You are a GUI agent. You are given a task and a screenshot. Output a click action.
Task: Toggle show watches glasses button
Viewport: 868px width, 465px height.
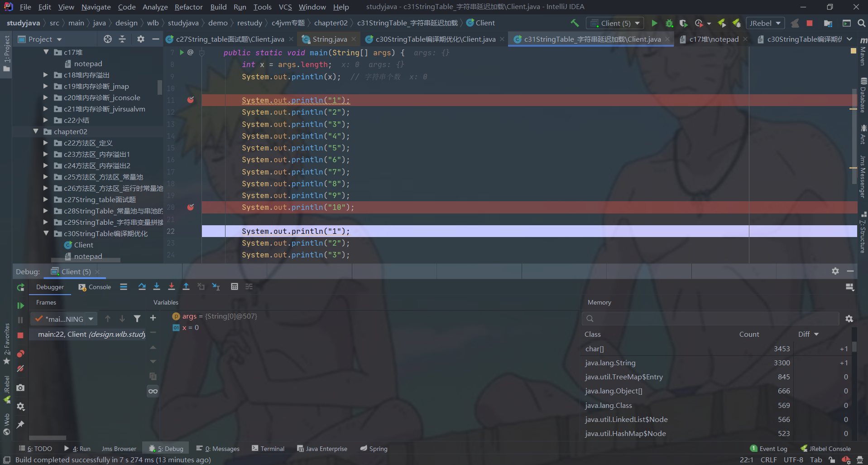(153, 391)
